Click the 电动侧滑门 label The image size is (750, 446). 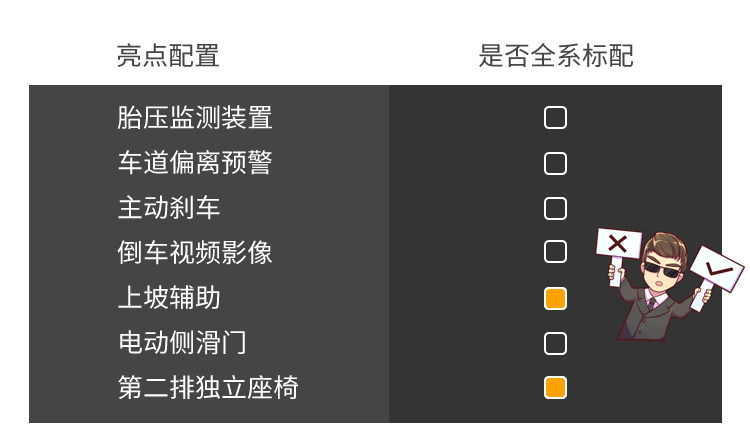[181, 343]
